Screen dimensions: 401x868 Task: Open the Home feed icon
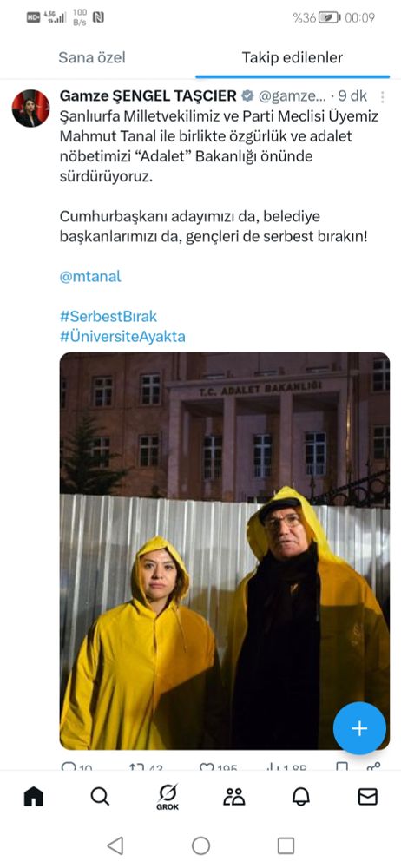coord(33,797)
